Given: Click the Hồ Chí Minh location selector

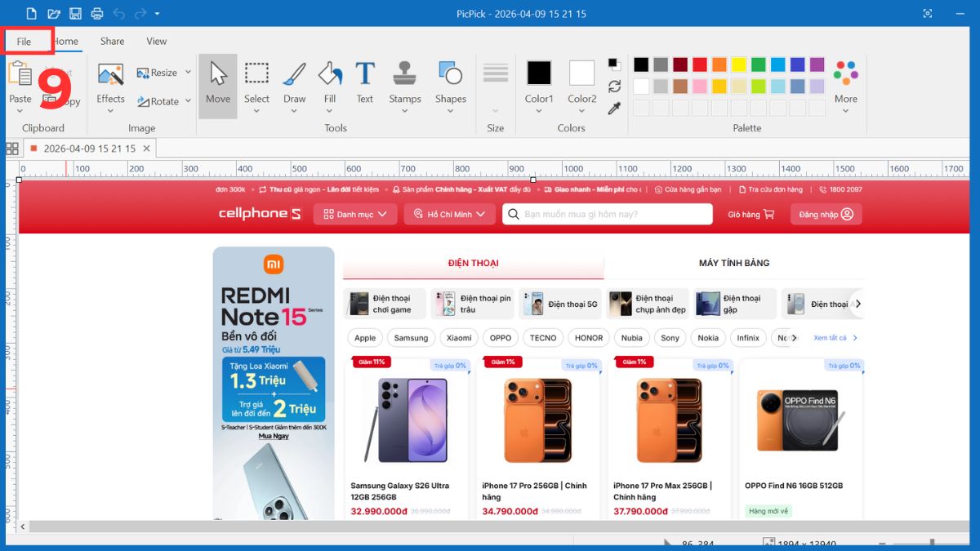Looking at the screenshot, I should [x=449, y=214].
